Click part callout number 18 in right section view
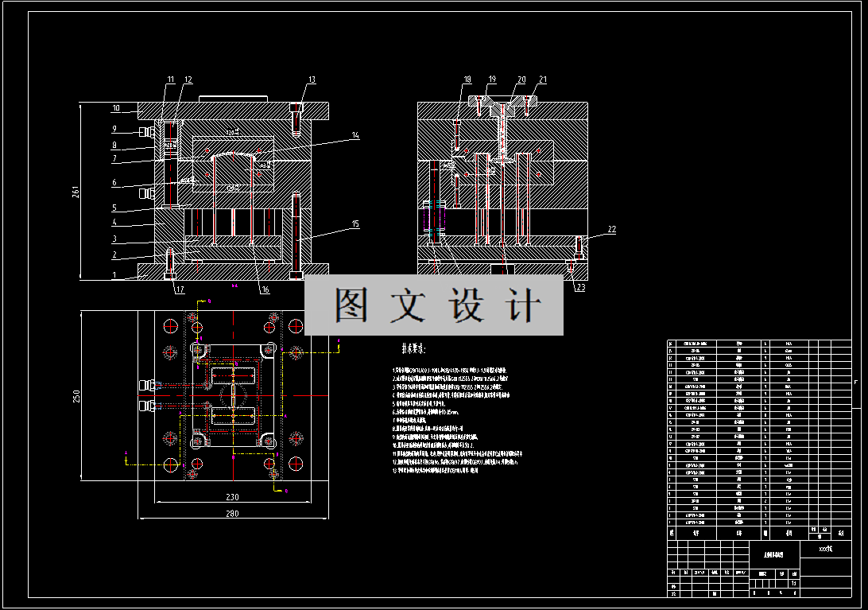The image size is (868, 610). pos(467,80)
